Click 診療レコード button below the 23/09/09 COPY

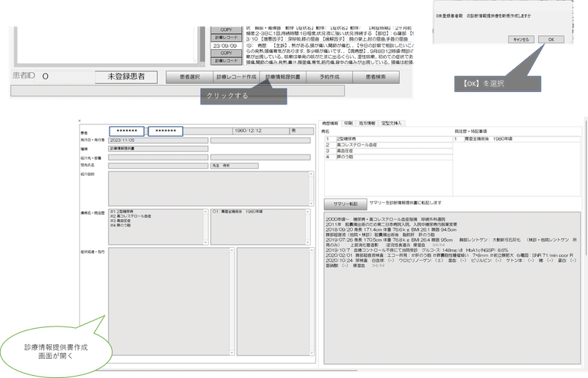pos(226,60)
